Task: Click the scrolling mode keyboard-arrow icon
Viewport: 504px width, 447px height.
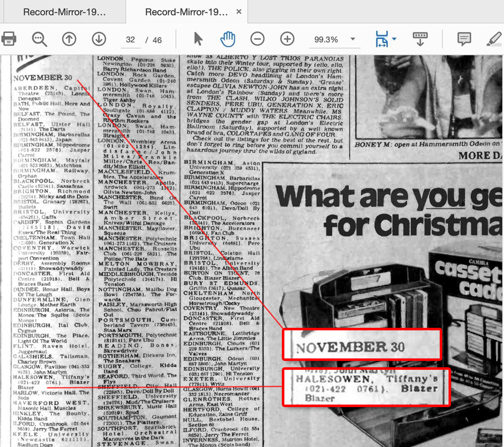Action: pyautogui.click(x=420, y=39)
